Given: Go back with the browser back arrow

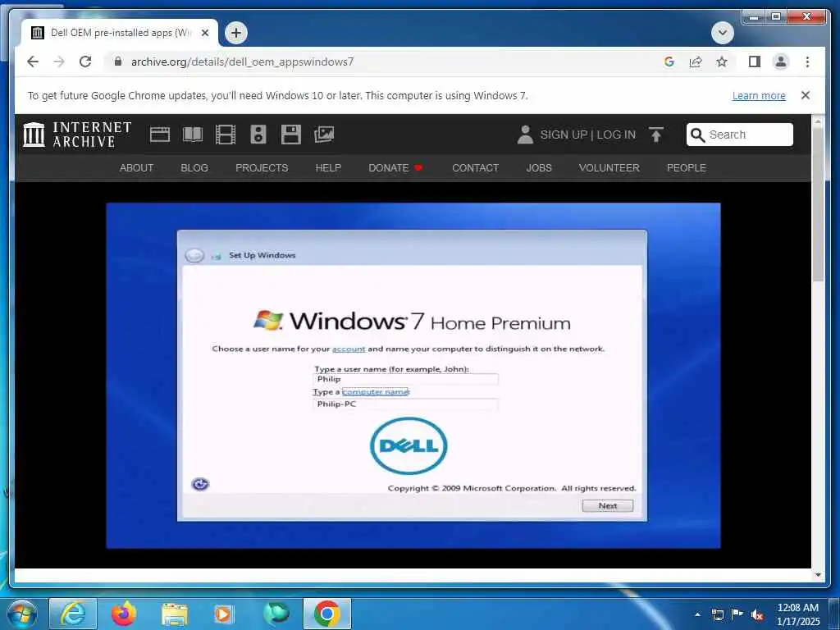Looking at the screenshot, I should pyautogui.click(x=33, y=62).
